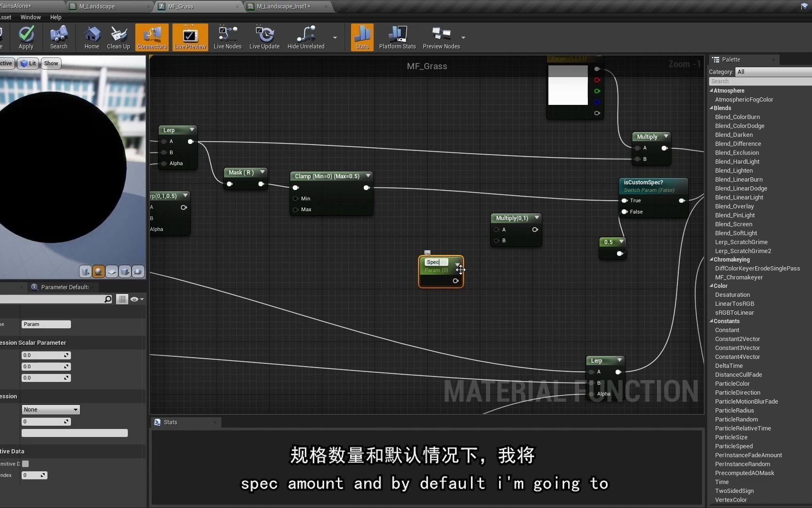Run Clean Up from the toolbar
Viewport: 812px width, 508px height.
tap(118, 38)
